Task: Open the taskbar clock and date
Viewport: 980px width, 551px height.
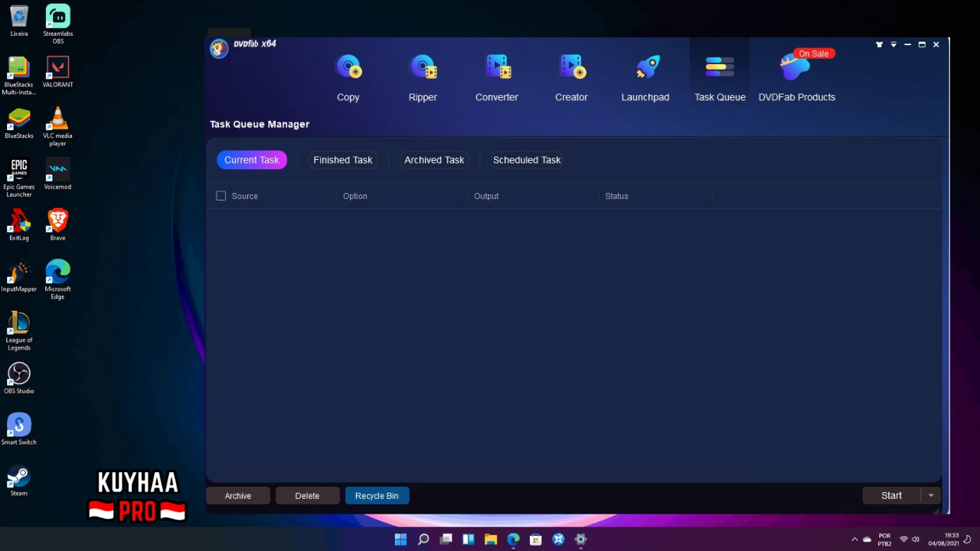Action: [944, 540]
